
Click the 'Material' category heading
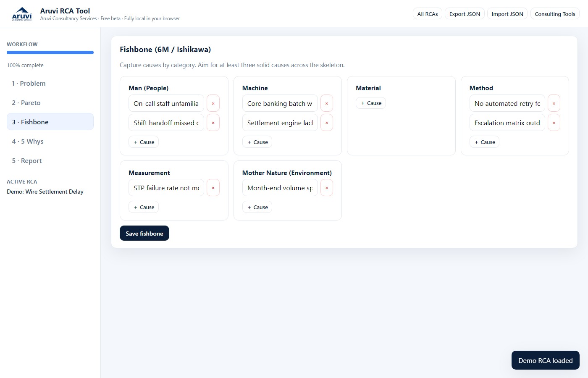368,88
